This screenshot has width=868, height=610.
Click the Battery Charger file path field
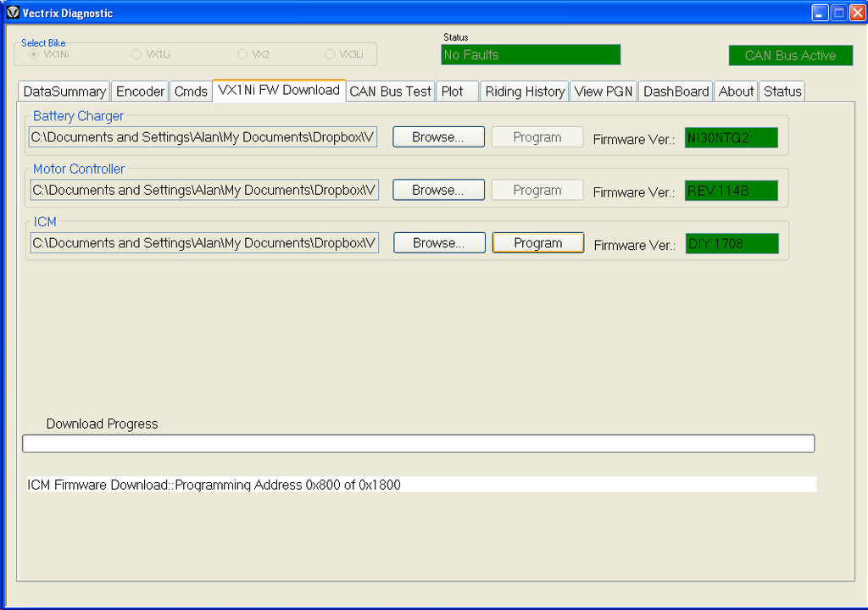[203, 136]
